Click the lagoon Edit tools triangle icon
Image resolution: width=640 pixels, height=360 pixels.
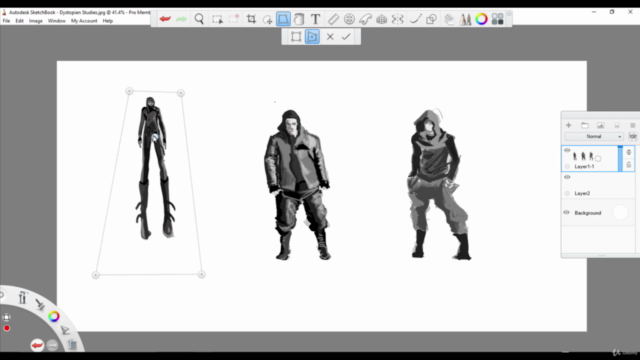[x=65, y=330]
